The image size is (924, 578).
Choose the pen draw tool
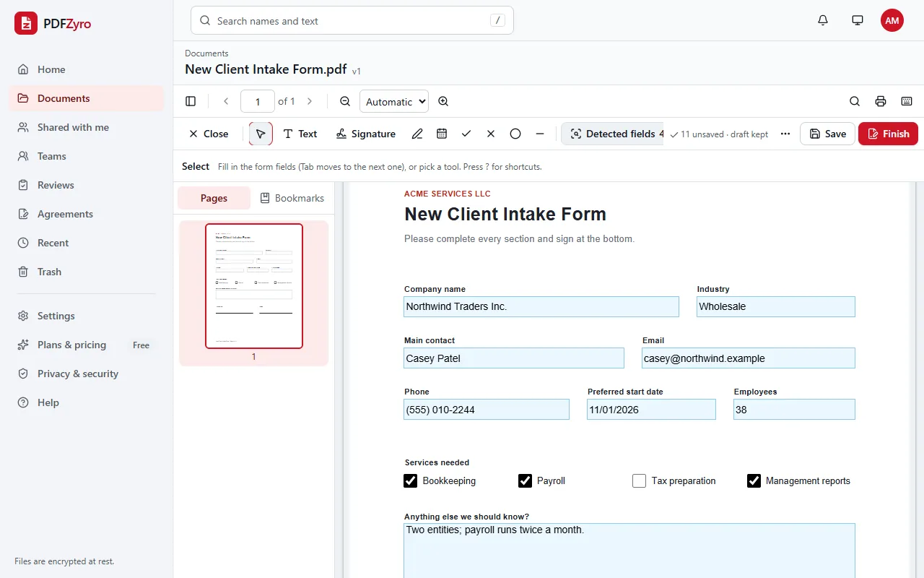click(417, 134)
